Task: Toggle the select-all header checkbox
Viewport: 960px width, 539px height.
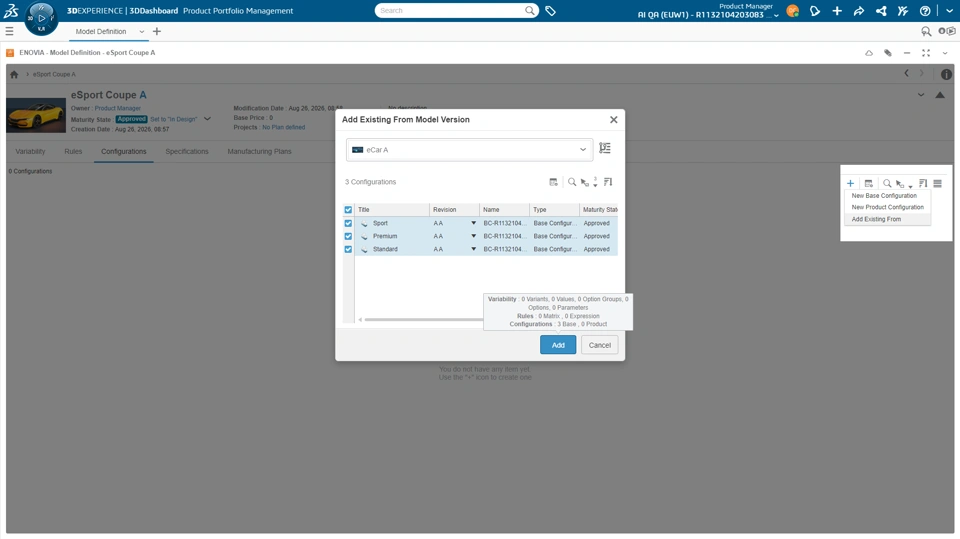Action: tap(348, 209)
